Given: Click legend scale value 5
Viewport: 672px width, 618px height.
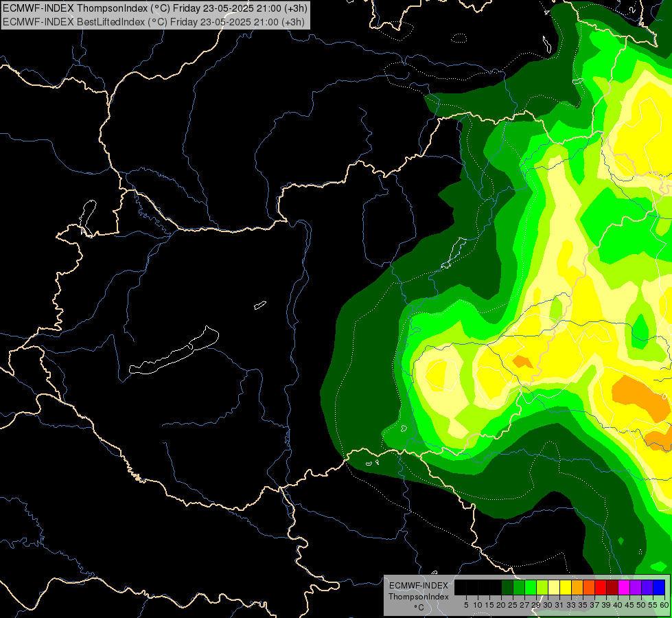Looking at the screenshot, I should 466,605.
